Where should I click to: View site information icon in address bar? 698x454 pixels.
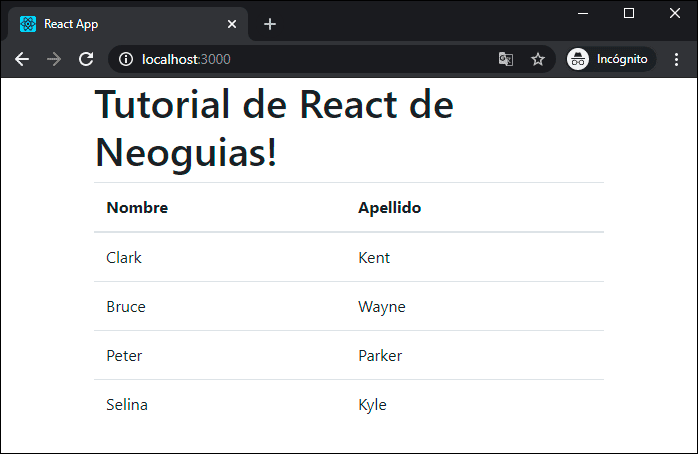126,59
